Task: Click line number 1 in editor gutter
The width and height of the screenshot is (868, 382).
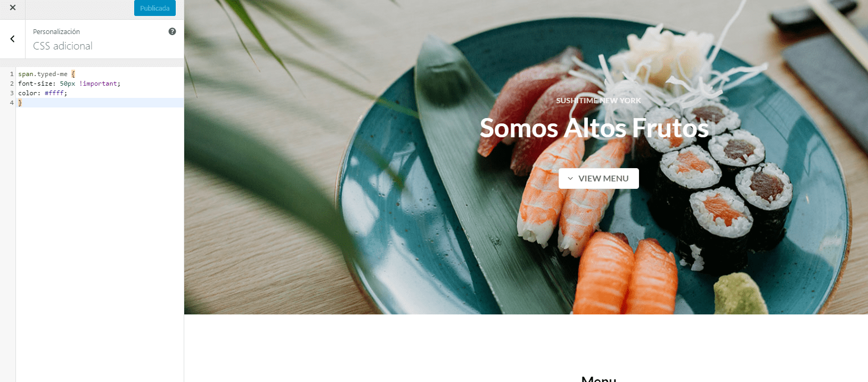Action: 12,74
